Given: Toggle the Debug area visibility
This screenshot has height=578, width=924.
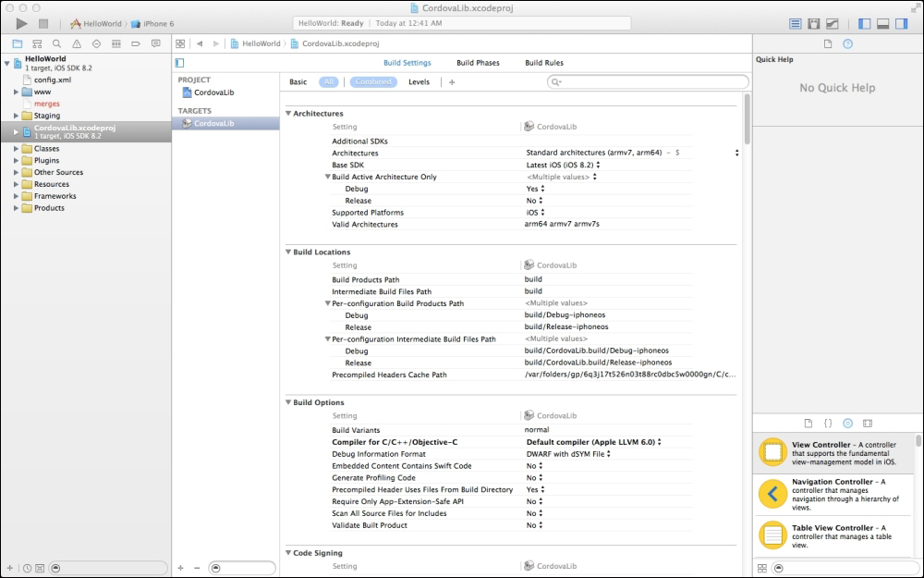Looking at the screenshot, I should pyautogui.click(x=882, y=24).
